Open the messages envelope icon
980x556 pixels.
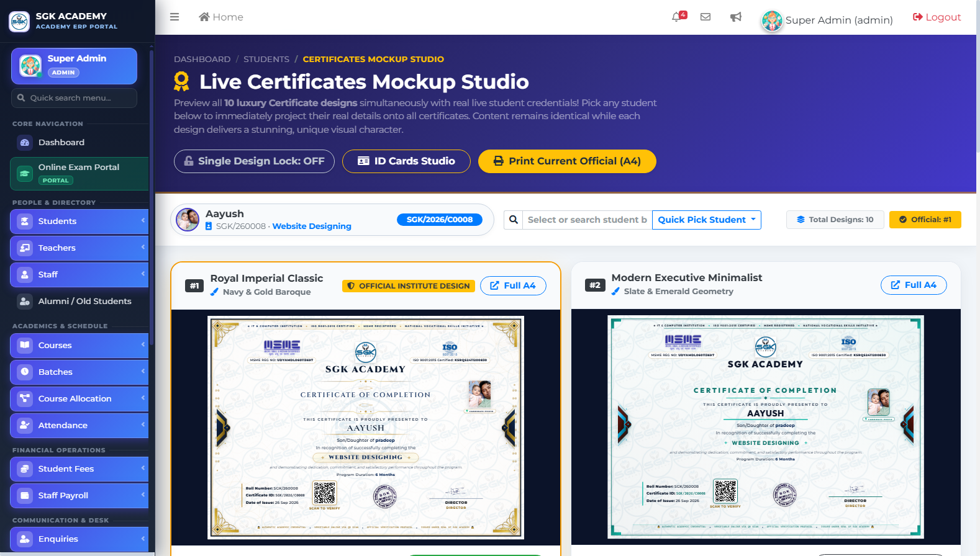[x=706, y=17]
